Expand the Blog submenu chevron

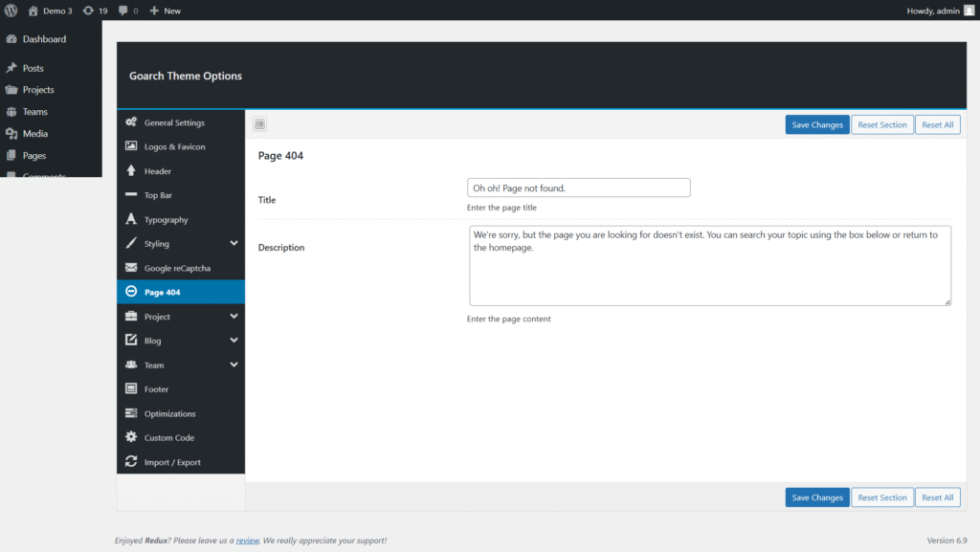tap(234, 341)
